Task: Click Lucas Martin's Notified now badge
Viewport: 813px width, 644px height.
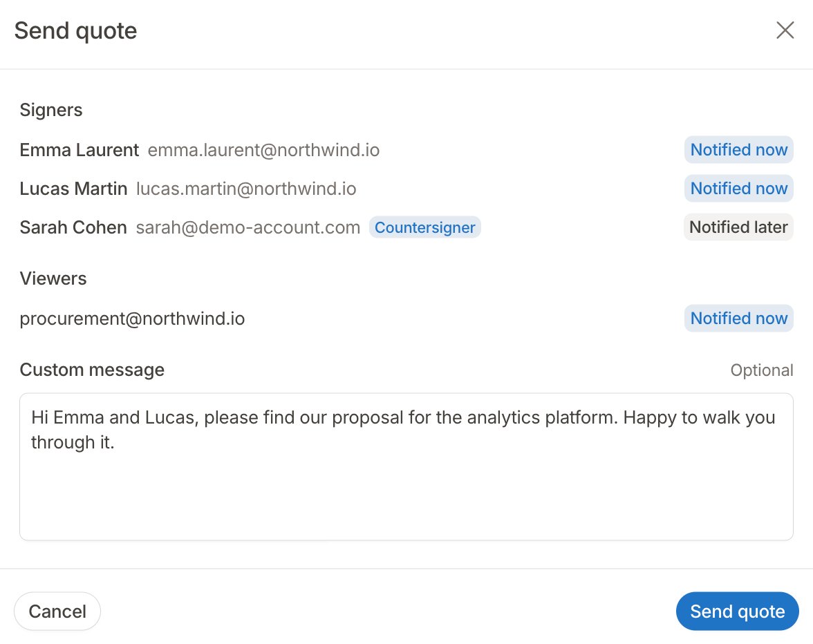Action: coord(739,189)
